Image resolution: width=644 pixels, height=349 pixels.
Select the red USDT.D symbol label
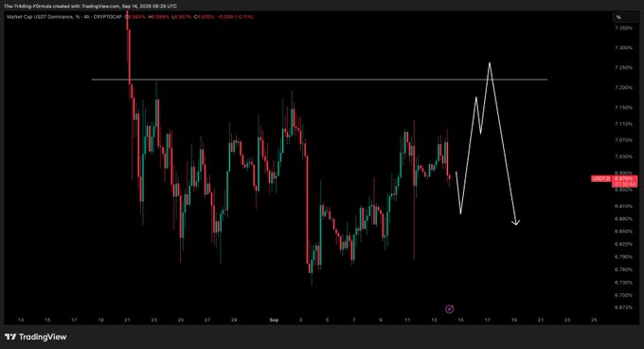tap(600, 179)
